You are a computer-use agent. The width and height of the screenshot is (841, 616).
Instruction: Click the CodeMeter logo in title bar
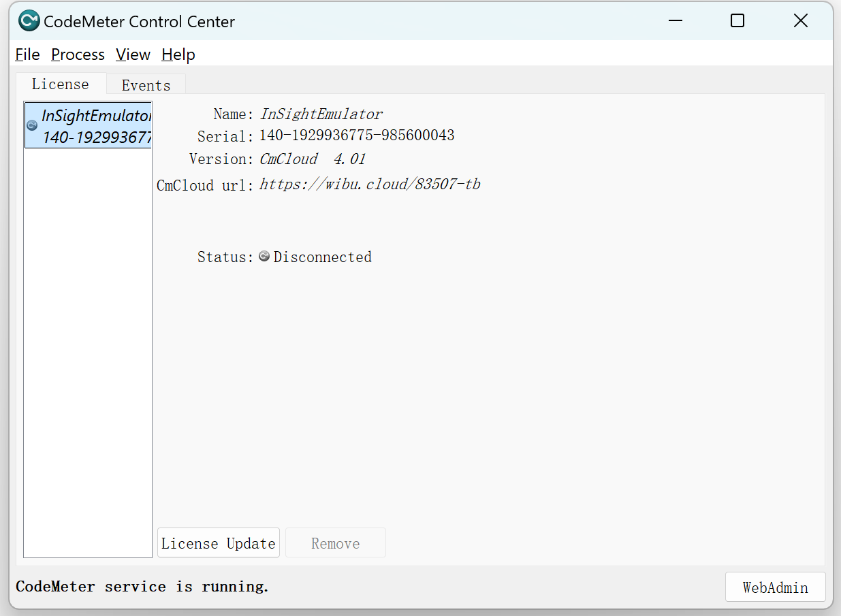pos(29,21)
